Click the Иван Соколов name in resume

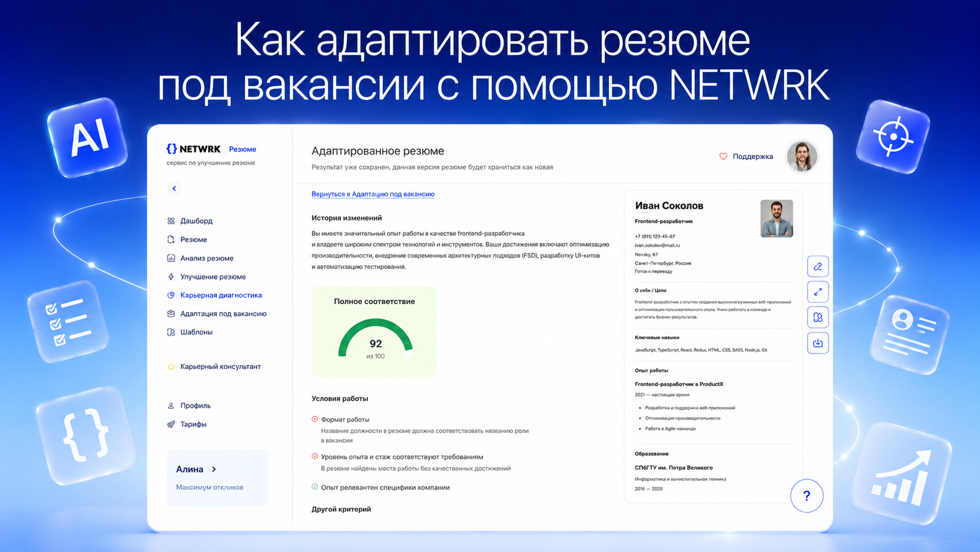point(669,206)
